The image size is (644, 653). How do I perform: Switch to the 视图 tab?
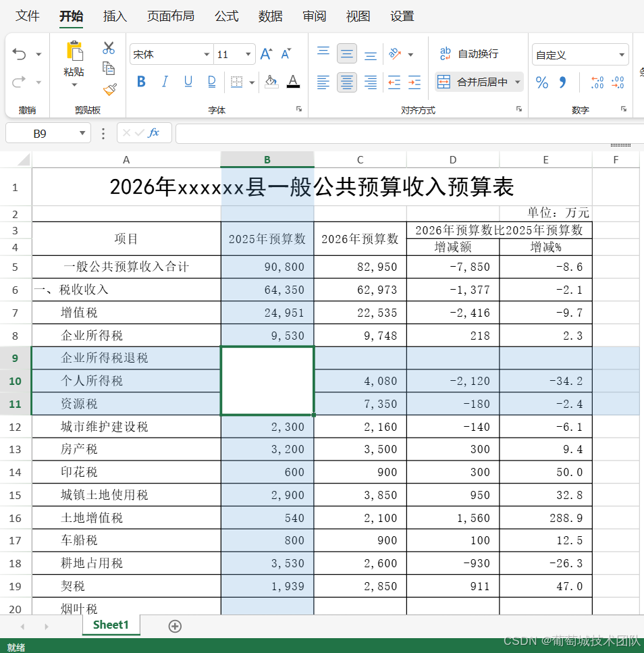358,16
